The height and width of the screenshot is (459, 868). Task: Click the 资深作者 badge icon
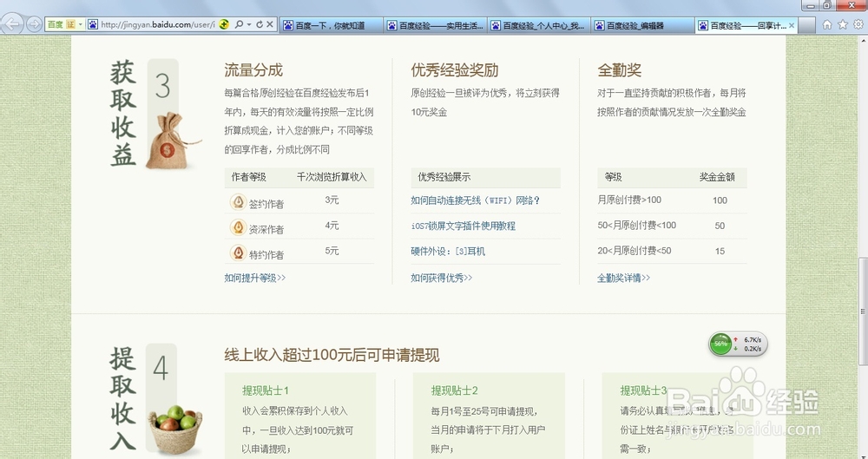[238, 227]
